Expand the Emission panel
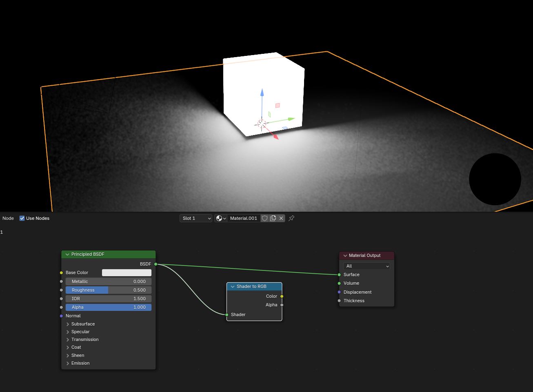The height and width of the screenshot is (392, 533). [68, 363]
